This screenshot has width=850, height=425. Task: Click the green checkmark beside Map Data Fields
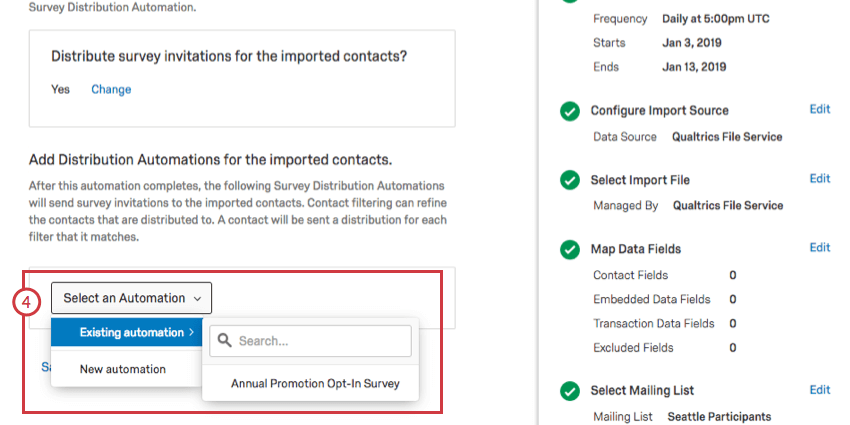point(569,250)
